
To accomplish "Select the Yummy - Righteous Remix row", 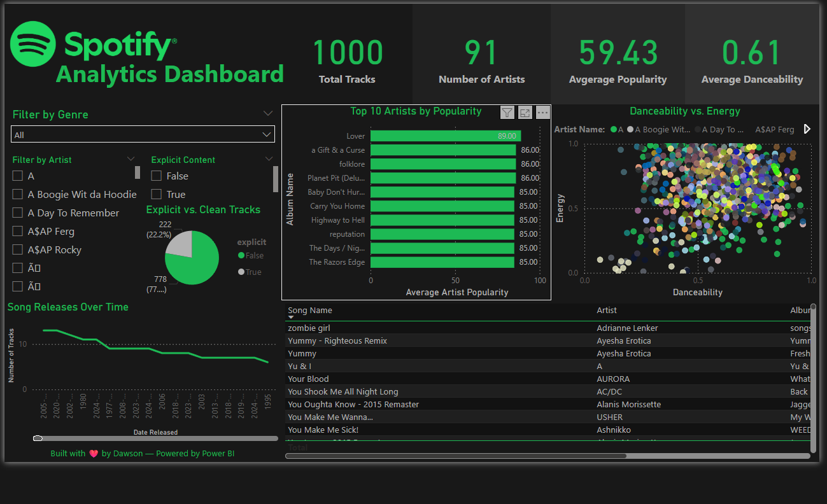I will click(548, 341).
